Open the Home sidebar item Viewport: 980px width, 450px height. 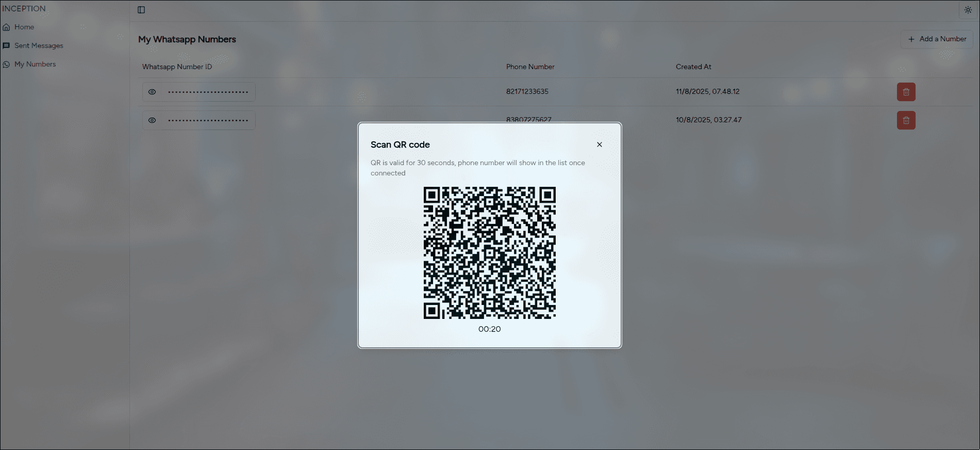pyautogui.click(x=24, y=27)
